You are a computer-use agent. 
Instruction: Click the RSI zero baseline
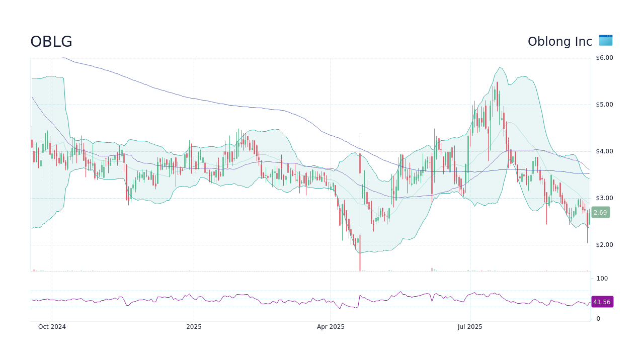(x=598, y=318)
